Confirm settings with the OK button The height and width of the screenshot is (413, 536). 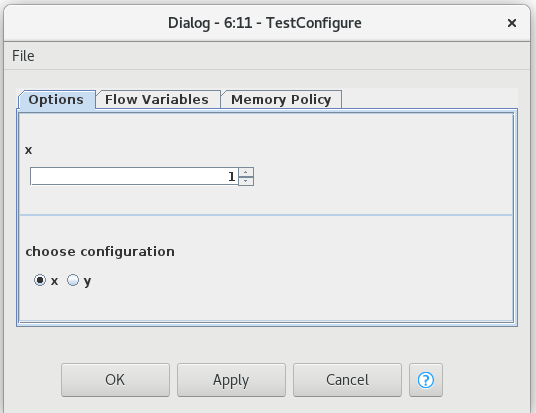tap(115, 380)
